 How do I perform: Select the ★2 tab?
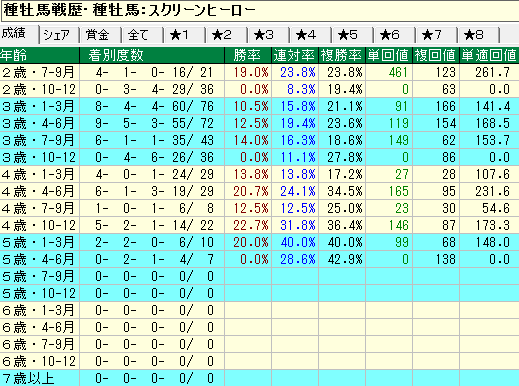coord(226,35)
